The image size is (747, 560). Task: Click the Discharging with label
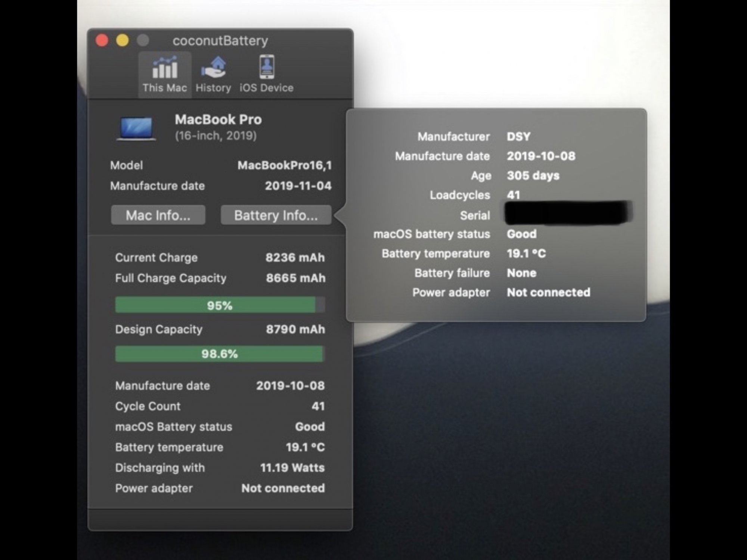pyautogui.click(x=160, y=468)
